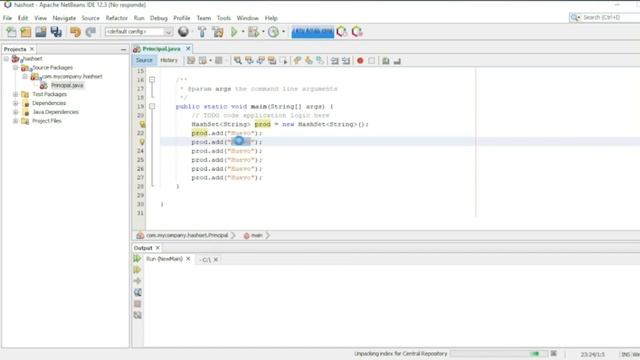Expand the Java Dependencies node

click(x=16, y=112)
